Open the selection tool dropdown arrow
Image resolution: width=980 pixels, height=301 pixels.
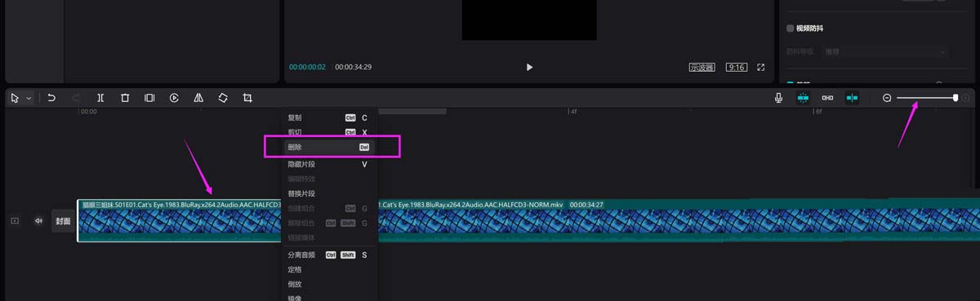click(x=29, y=98)
